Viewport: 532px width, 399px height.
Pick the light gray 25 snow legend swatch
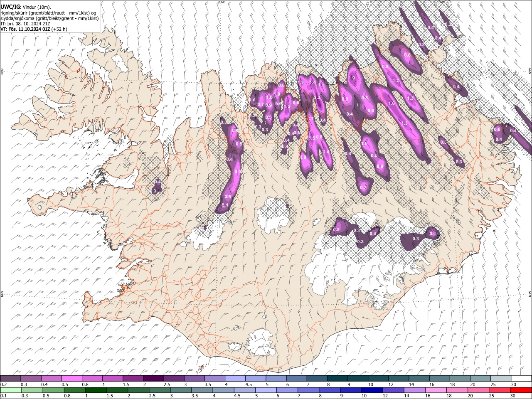click(x=501, y=378)
